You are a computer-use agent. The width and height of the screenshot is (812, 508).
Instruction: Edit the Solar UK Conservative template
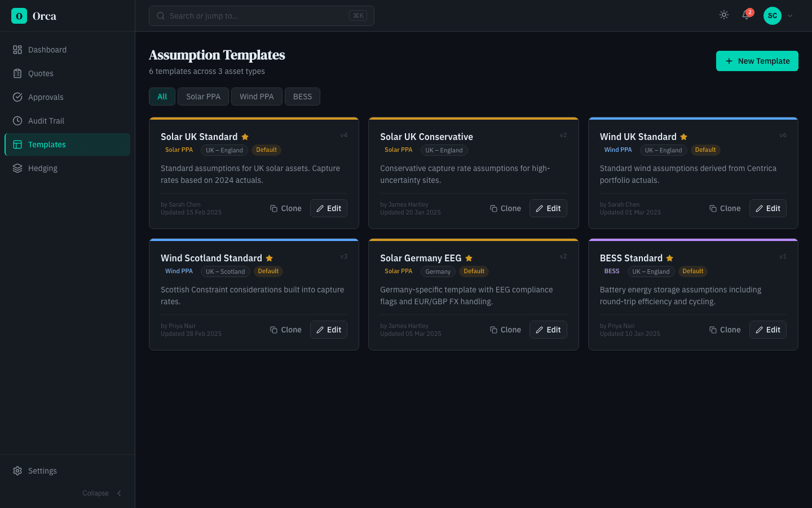point(548,208)
